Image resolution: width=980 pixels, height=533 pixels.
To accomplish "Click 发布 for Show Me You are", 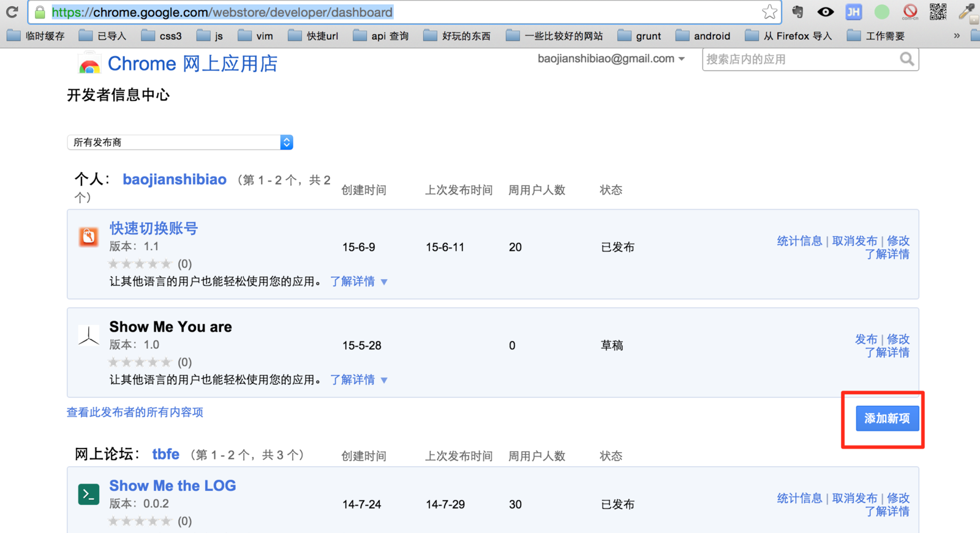I will pyautogui.click(x=866, y=339).
